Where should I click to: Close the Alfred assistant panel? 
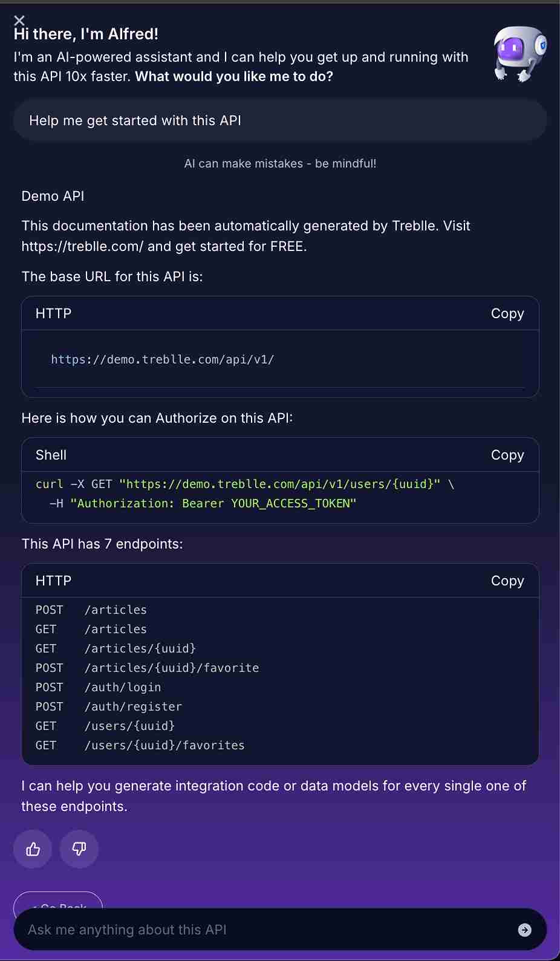click(19, 21)
